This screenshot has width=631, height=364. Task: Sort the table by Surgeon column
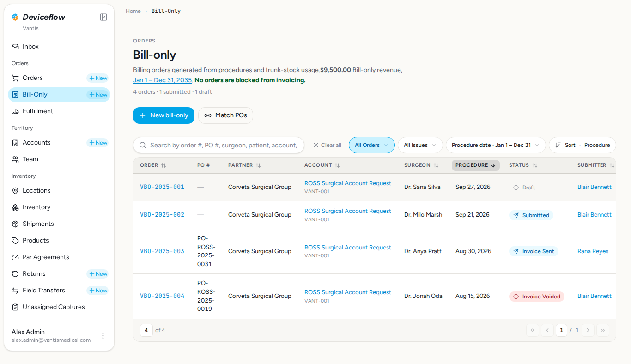(421, 165)
